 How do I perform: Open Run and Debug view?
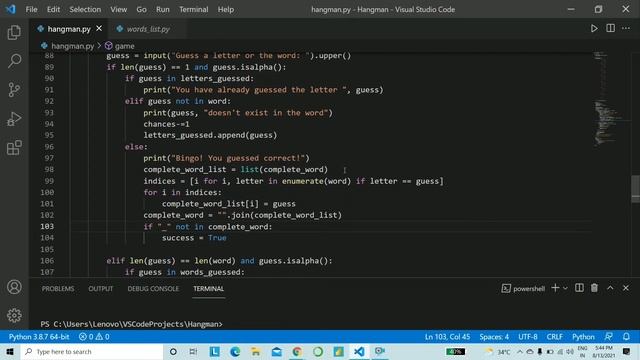pyautogui.click(x=14, y=119)
